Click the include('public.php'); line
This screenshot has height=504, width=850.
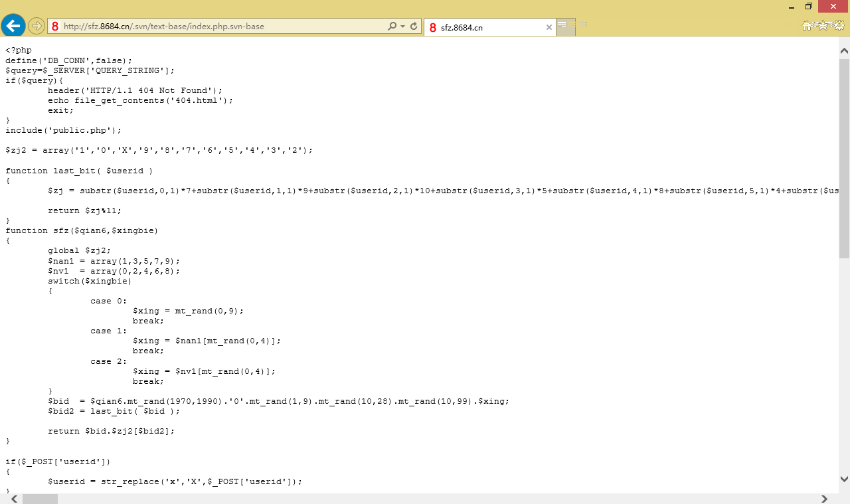pos(64,130)
